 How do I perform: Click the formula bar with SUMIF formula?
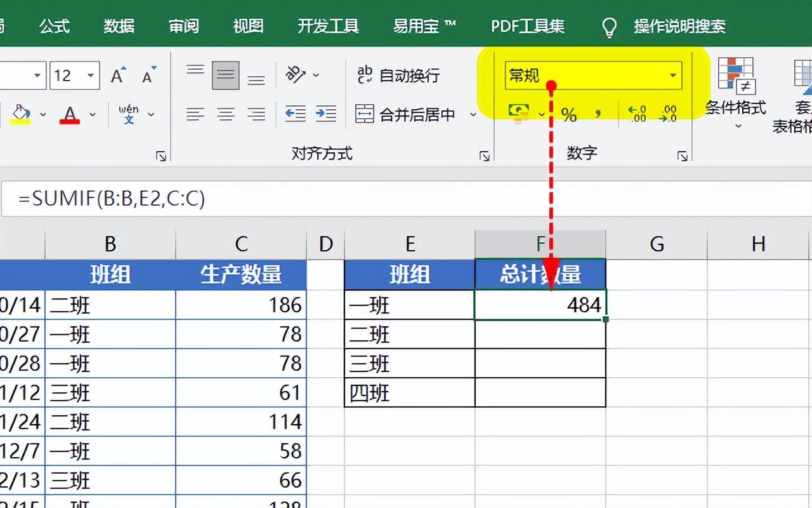(406, 199)
